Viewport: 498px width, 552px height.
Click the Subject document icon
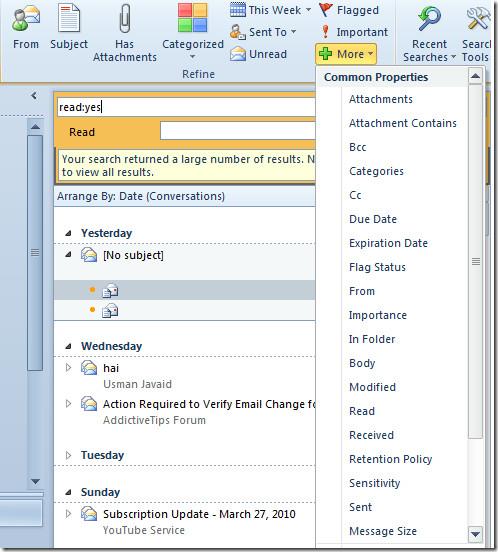[69, 18]
